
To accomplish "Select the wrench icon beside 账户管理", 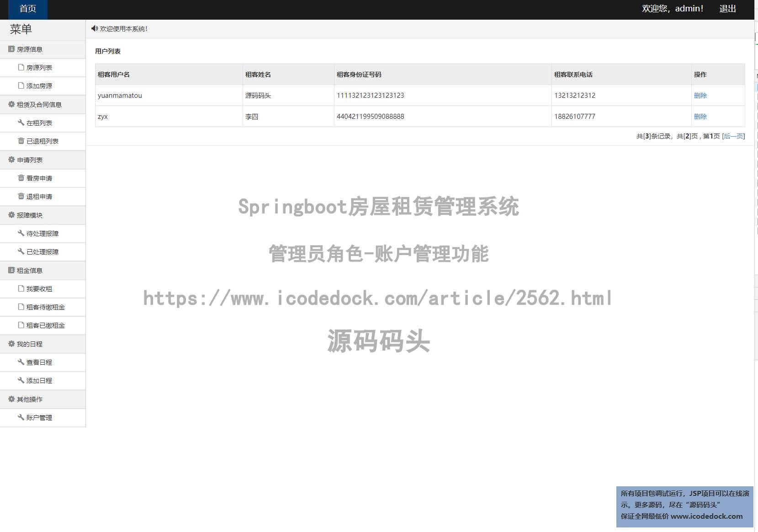I will click(20, 417).
